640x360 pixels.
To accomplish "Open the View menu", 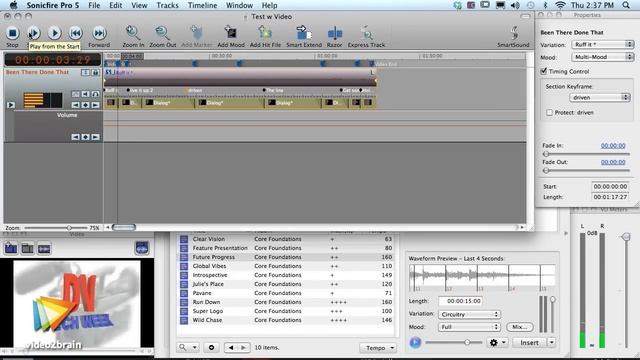I will coord(139,5).
